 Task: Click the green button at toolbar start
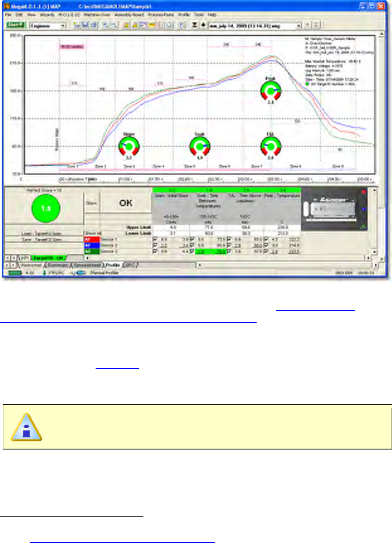point(16,25)
